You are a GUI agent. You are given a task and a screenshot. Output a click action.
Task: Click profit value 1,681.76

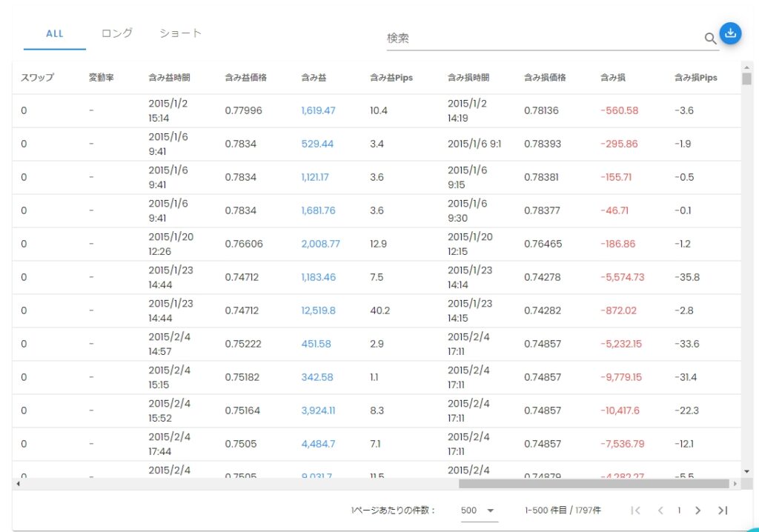(x=318, y=210)
